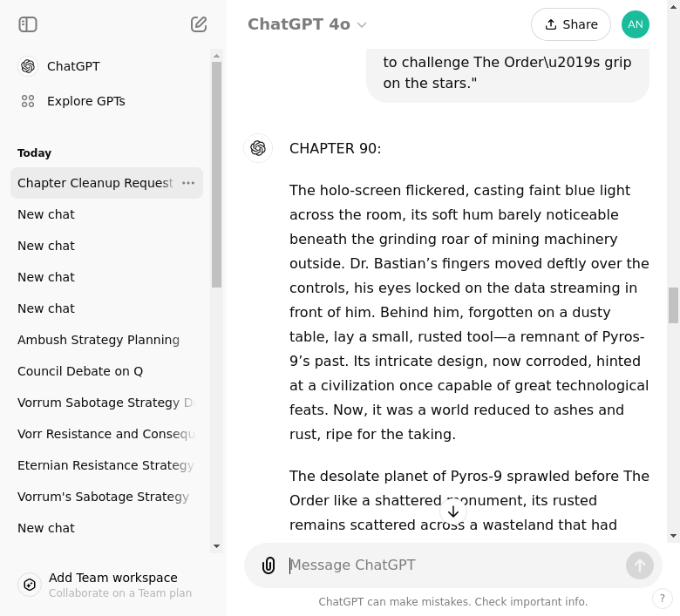
Task: Start a new chat with pencil icon
Action: (x=199, y=24)
